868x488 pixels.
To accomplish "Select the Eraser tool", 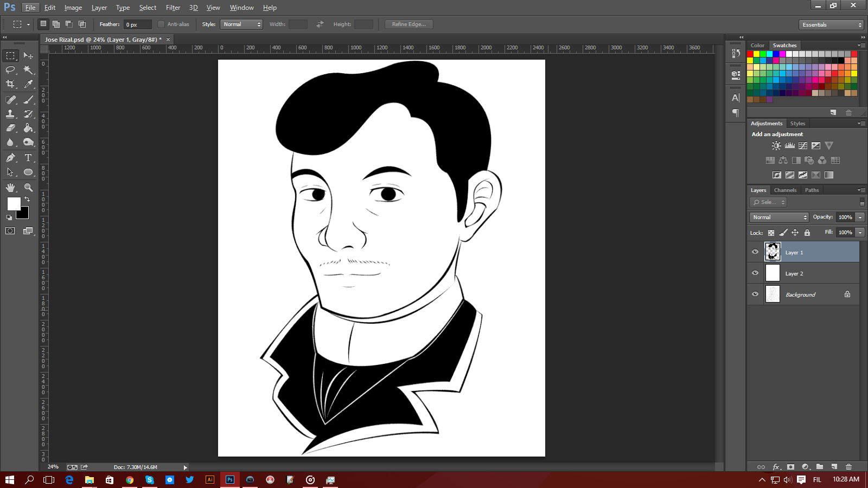I will [10, 128].
